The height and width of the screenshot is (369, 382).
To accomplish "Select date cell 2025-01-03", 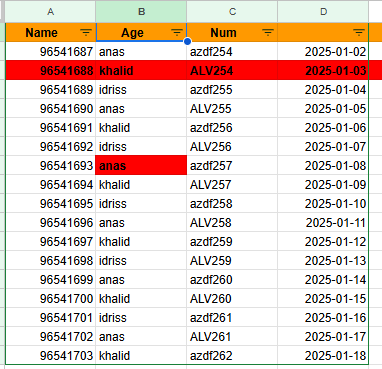I will pos(323,71).
